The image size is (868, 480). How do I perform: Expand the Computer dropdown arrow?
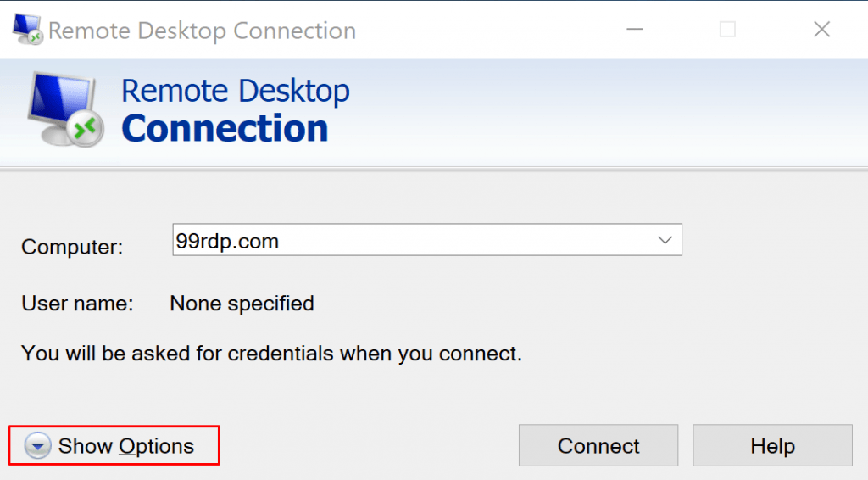[665, 241]
